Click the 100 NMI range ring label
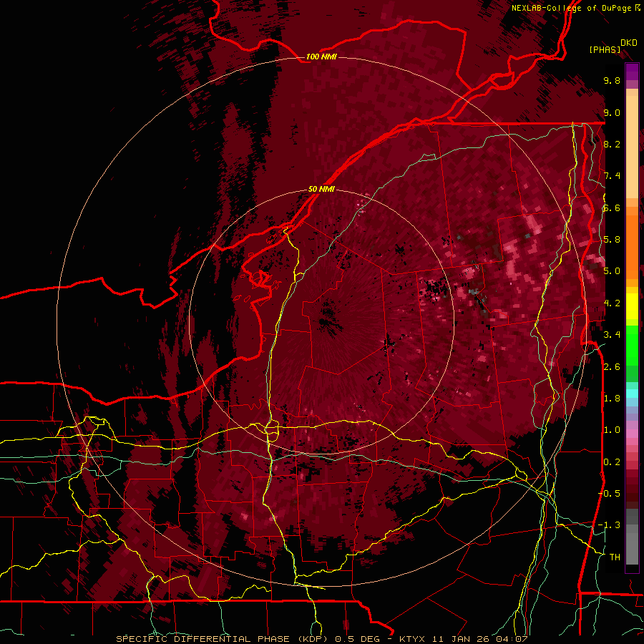The image size is (644, 644). (x=321, y=57)
